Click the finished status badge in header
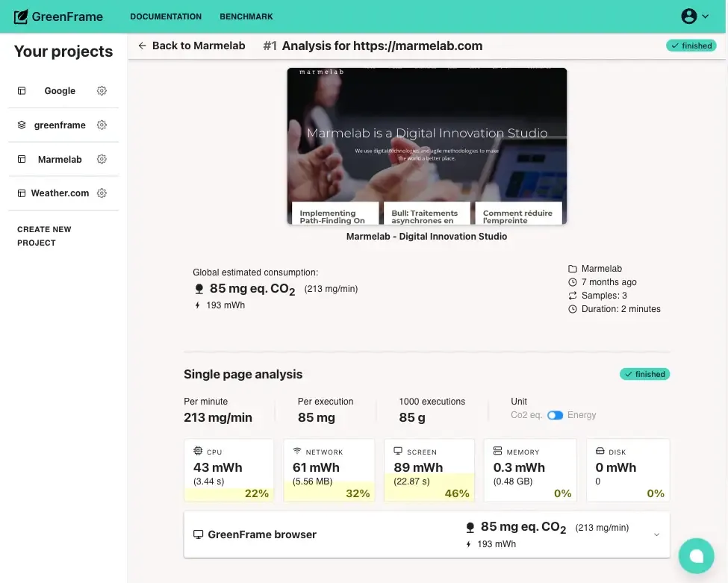 (691, 46)
